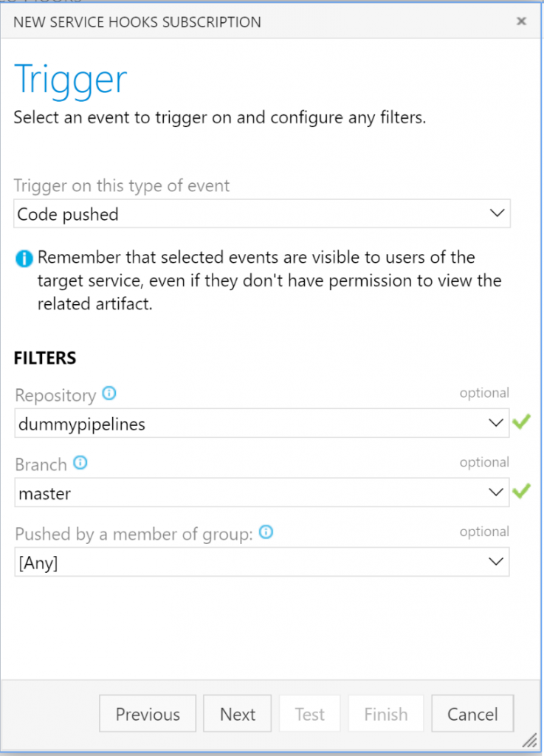This screenshot has width=544, height=756.
Task: Click the disabled Finish button
Action: 386,714
